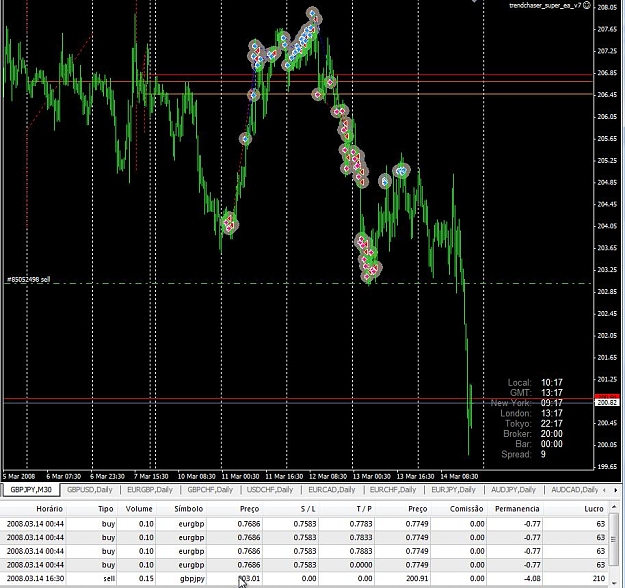The height and width of the screenshot is (588, 625).
Task: Click the 'GMT:' time label
Action: 521,393
